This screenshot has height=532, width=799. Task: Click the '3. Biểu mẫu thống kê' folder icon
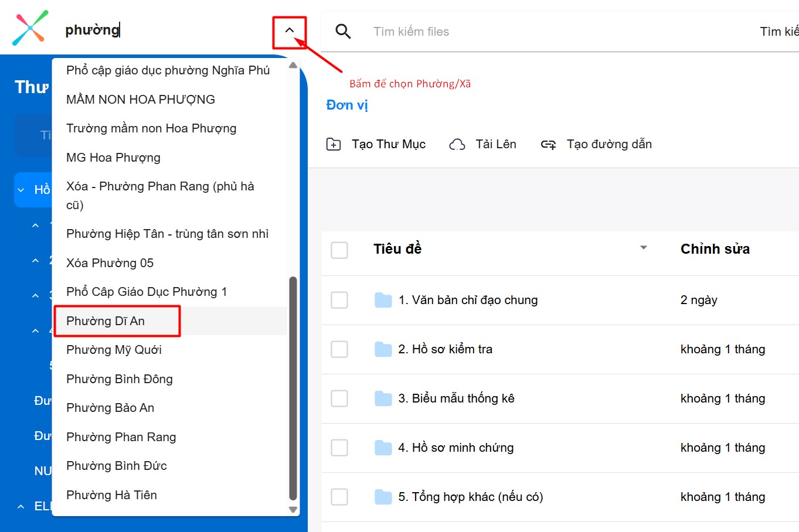383,399
